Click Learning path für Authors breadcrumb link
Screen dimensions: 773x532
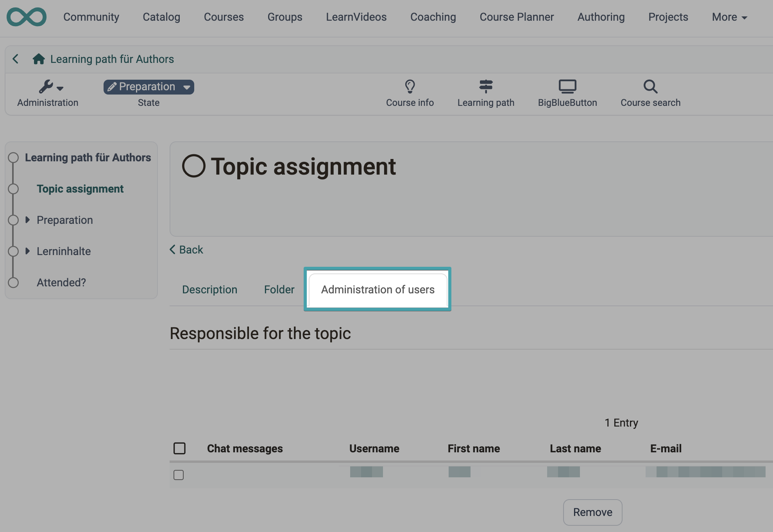click(112, 59)
